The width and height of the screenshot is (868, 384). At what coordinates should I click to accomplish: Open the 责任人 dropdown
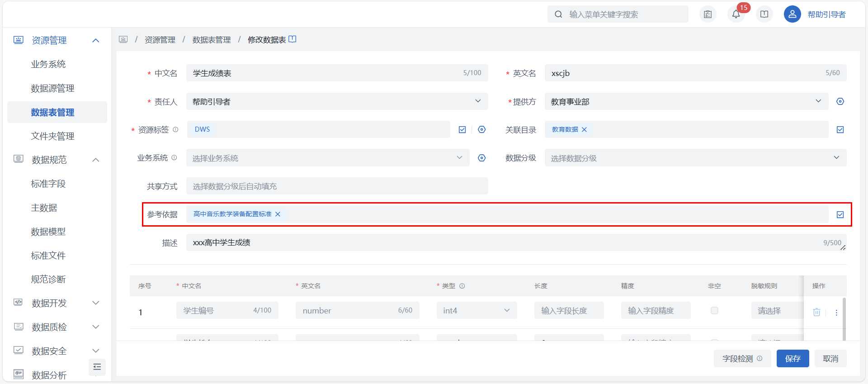pos(337,101)
